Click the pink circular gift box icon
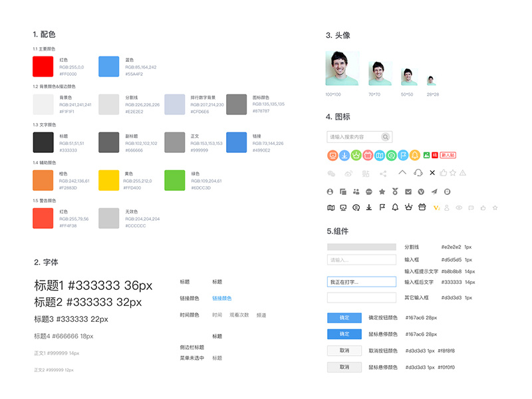 coord(368,156)
